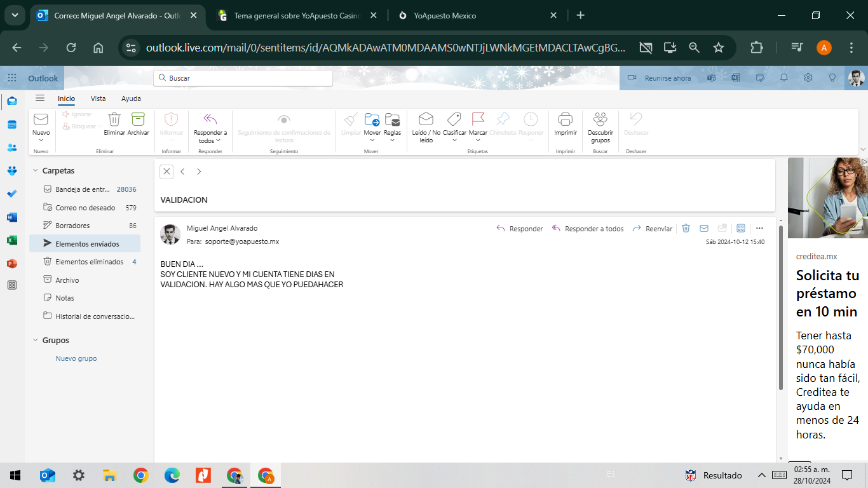Open the Word app in sidebar
Screen dimensions: 868x488
pyautogui.click(x=12, y=217)
